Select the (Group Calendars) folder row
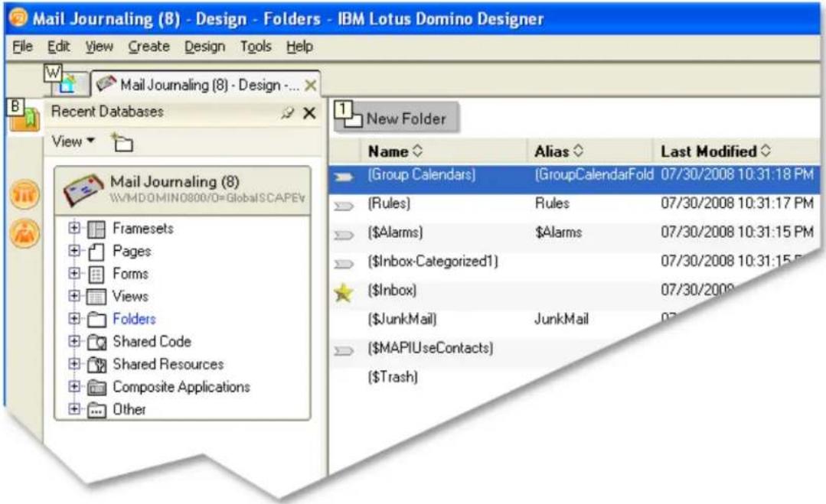Image resolution: width=826 pixels, height=504 pixels. [574, 179]
